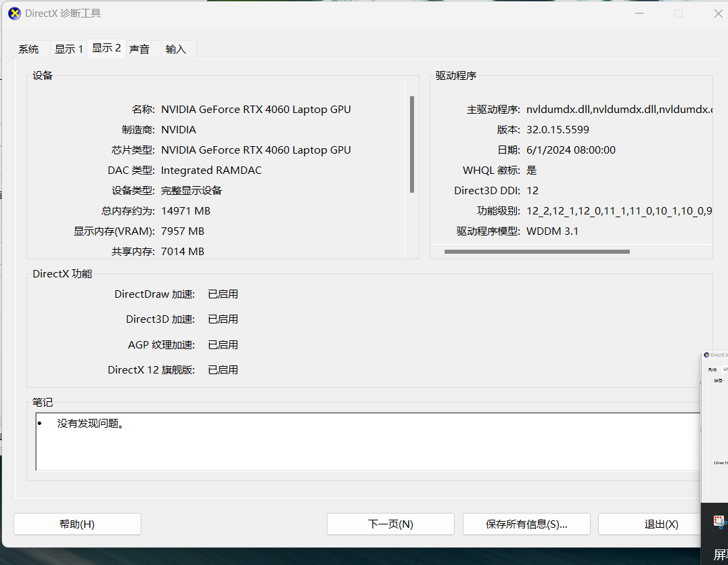
Task: Click the manufacturer value NVIDIA
Action: 179,130
